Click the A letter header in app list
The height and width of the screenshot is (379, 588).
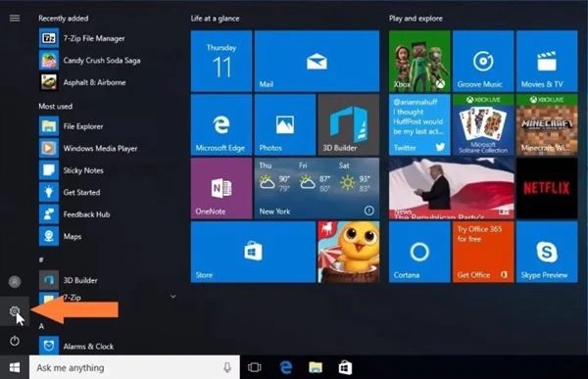point(41,326)
